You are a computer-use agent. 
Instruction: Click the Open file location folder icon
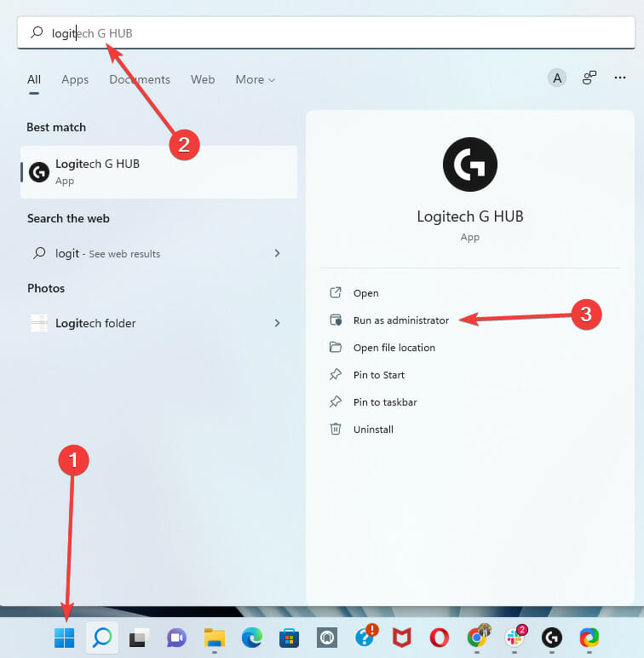(x=336, y=347)
